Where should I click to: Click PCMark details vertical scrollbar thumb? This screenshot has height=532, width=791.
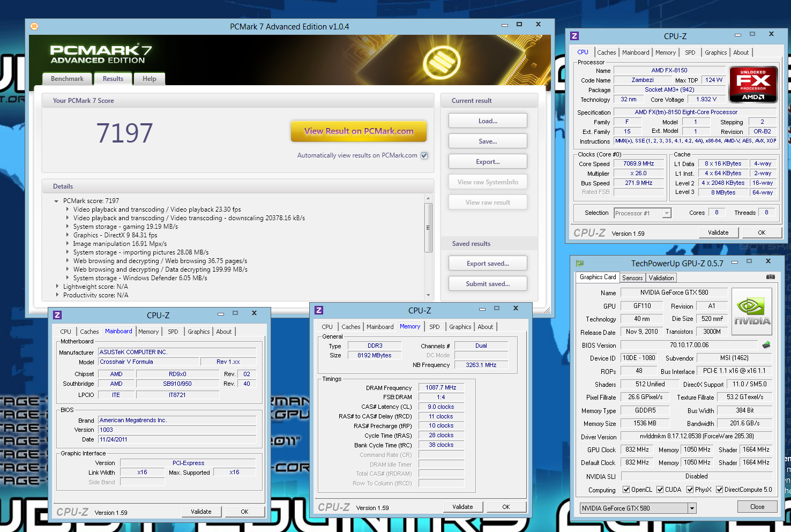428,228
